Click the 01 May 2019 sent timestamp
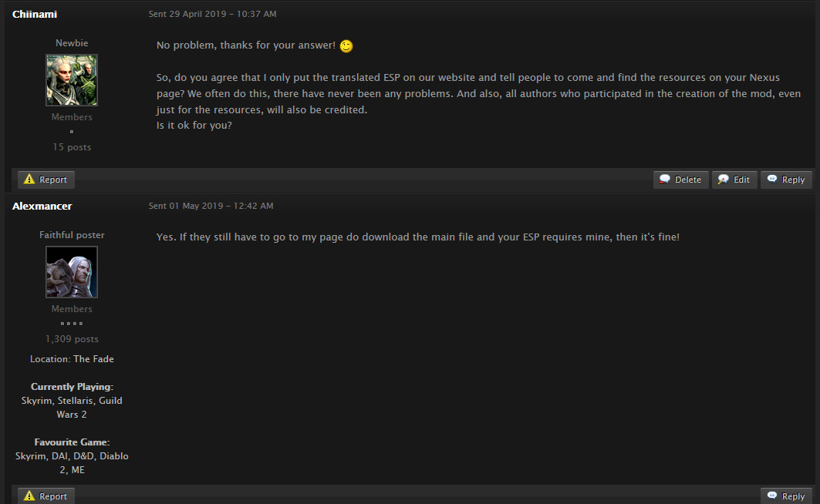 (x=211, y=206)
